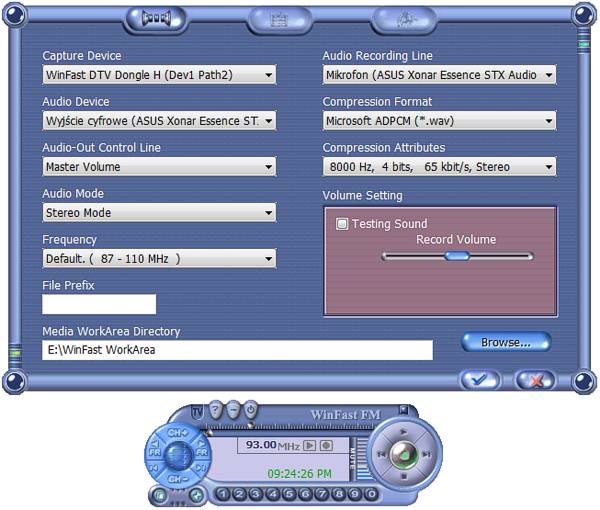Switch to the third settings tab on right
The width and height of the screenshot is (600, 510).
click(404, 18)
